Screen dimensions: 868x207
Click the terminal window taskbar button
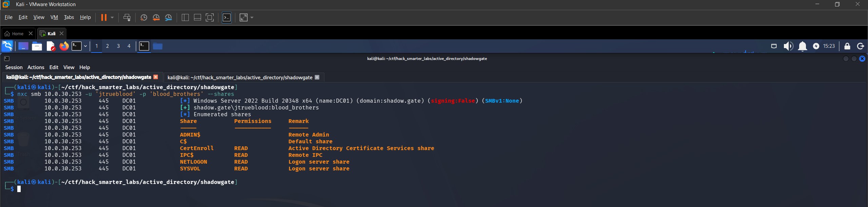click(144, 46)
